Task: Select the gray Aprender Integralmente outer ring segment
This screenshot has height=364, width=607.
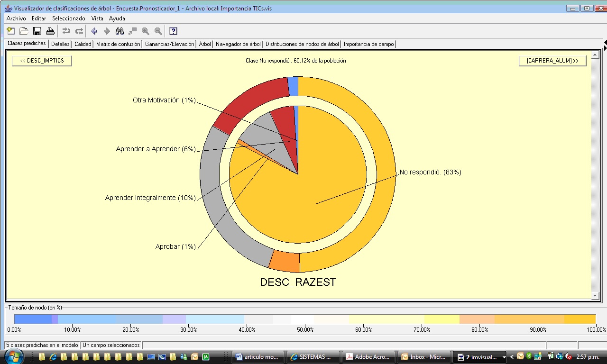Action: coord(213,199)
